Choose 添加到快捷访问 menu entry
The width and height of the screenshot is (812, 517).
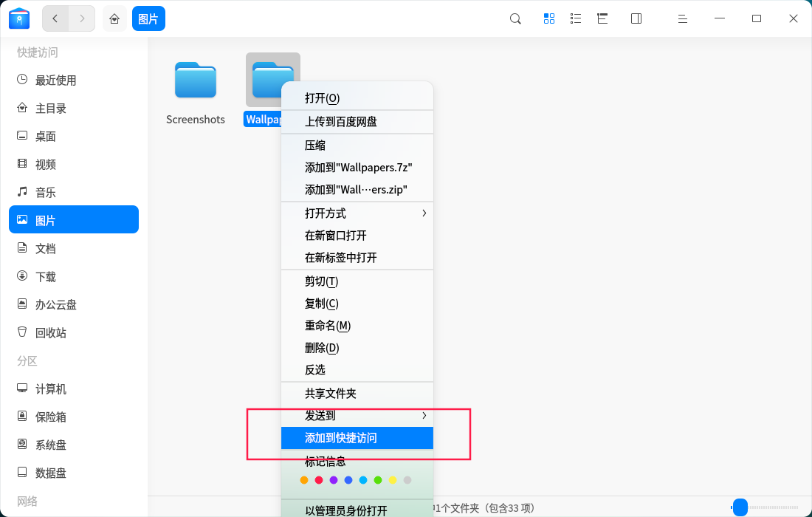[357, 438]
